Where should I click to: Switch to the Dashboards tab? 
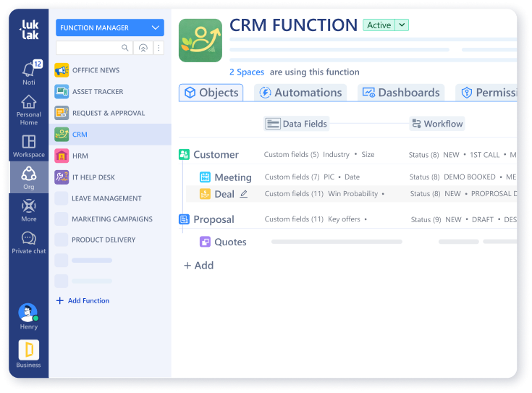coord(401,93)
